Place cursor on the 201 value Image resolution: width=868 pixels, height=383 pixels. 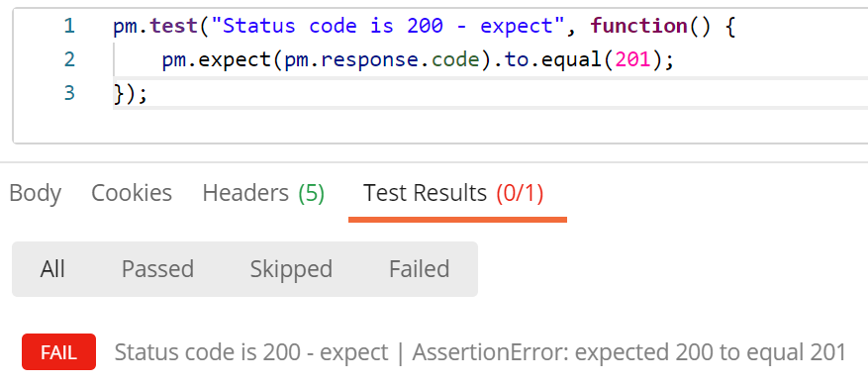632,59
